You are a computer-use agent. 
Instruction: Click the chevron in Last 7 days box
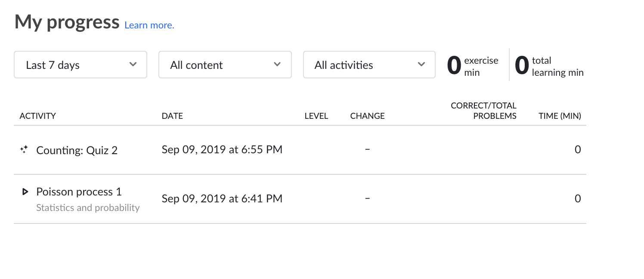click(x=133, y=65)
